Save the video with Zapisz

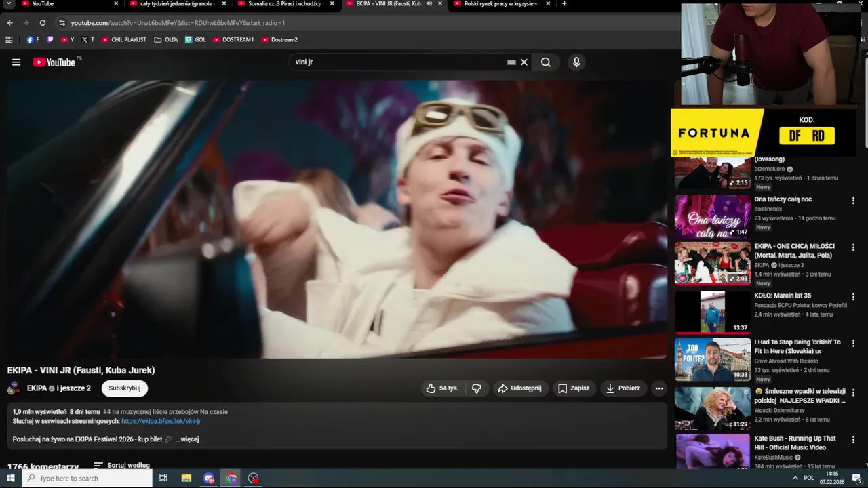tap(574, 388)
